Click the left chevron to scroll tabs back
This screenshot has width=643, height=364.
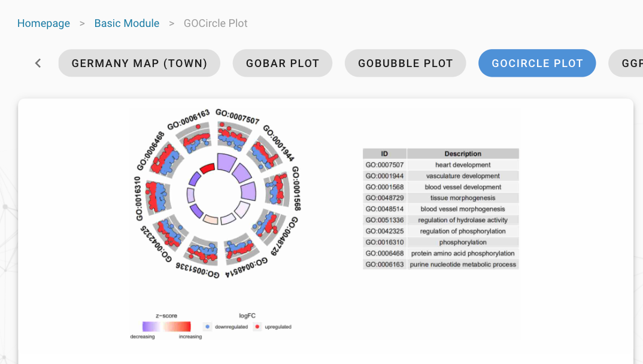tap(38, 63)
